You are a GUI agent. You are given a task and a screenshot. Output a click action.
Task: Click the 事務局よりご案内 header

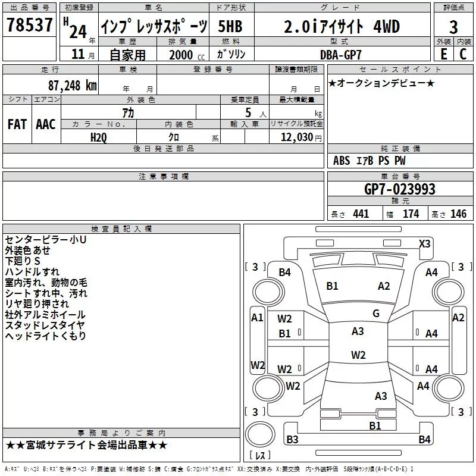[121, 433]
